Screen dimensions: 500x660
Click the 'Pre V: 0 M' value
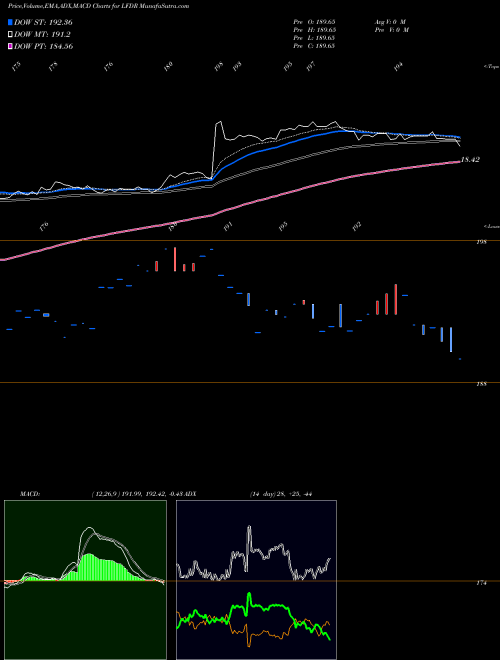[x=392, y=30]
